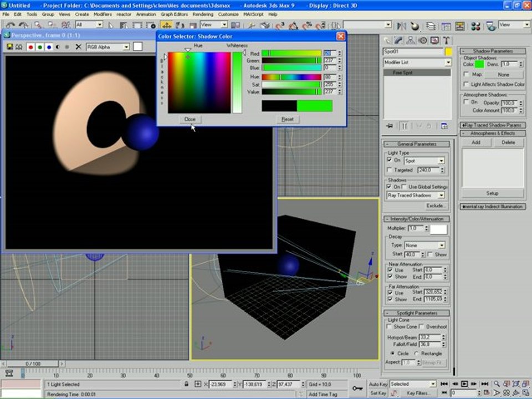Open the Hierarchy command panel tab
The width and height of the screenshot is (532, 399).
[411, 40]
